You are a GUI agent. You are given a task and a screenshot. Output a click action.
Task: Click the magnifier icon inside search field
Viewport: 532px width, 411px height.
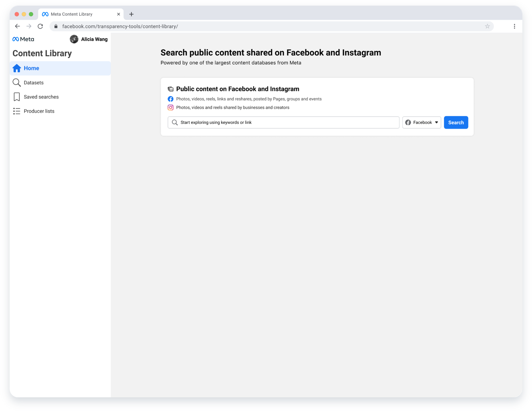point(175,122)
